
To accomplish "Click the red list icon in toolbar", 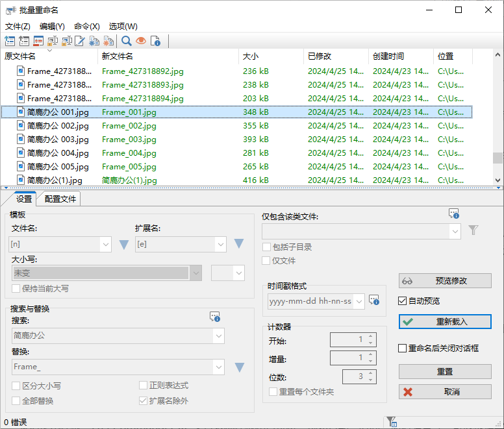I will click(x=38, y=42).
